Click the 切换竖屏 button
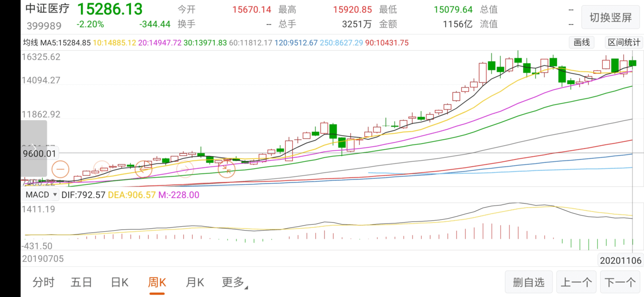Screen dimensions: 644x297 tap(611, 18)
